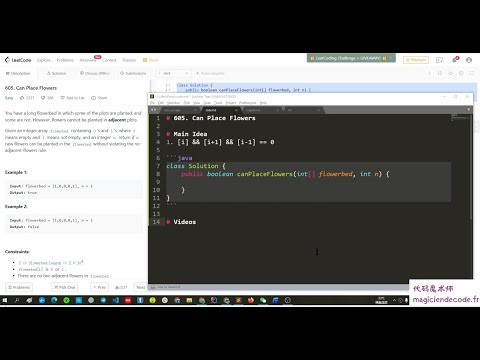The image size is (480, 360).
Task: Open the playground icon next to Premium
Action: 439,60
